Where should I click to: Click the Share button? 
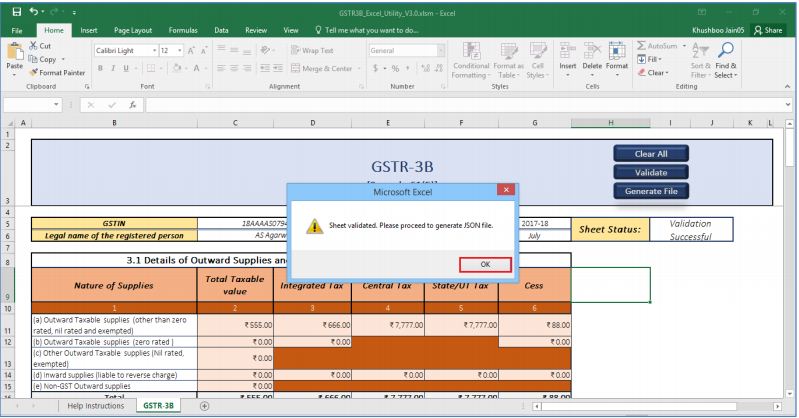click(x=768, y=30)
